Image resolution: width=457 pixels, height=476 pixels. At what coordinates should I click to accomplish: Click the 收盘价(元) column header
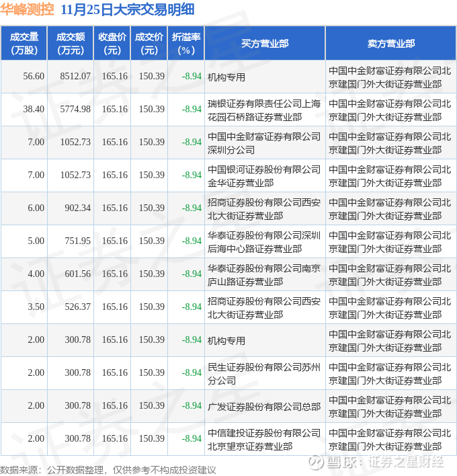click(112, 44)
